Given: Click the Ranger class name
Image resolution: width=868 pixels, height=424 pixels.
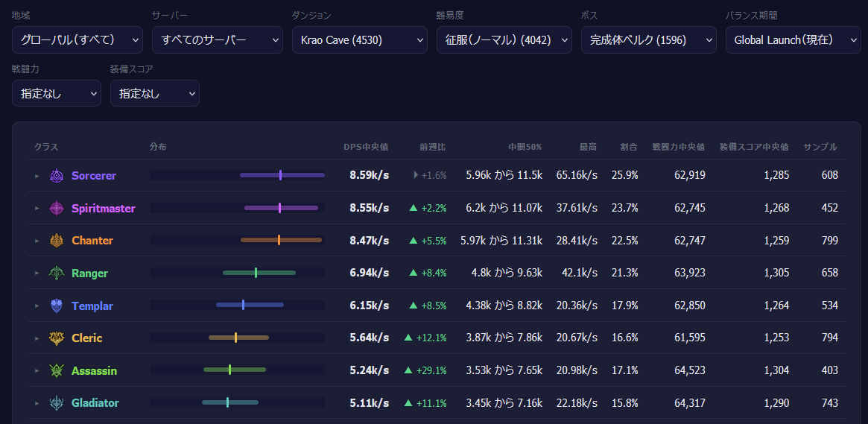Looking at the screenshot, I should [x=89, y=273].
